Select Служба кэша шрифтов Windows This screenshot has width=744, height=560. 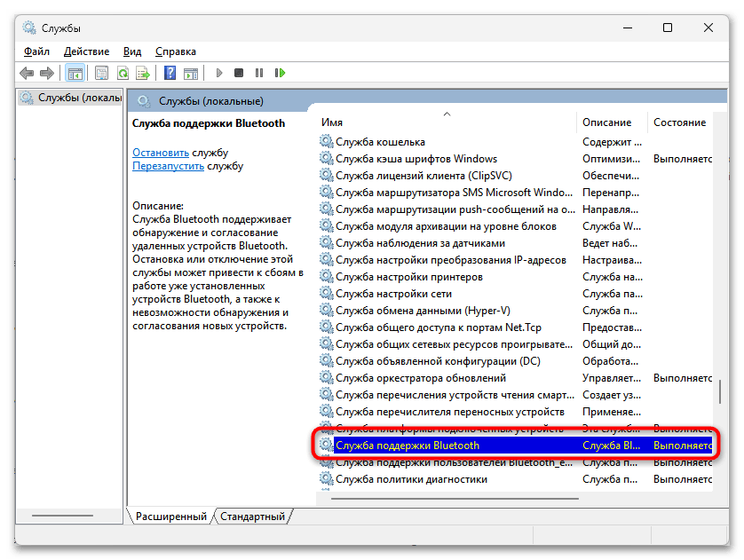pos(515,158)
